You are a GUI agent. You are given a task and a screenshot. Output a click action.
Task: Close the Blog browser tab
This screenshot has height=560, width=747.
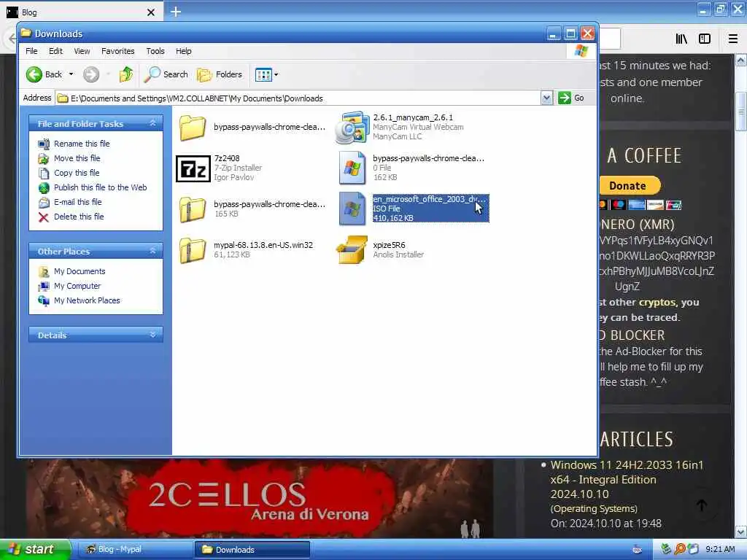pyautogui.click(x=150, y=12)
